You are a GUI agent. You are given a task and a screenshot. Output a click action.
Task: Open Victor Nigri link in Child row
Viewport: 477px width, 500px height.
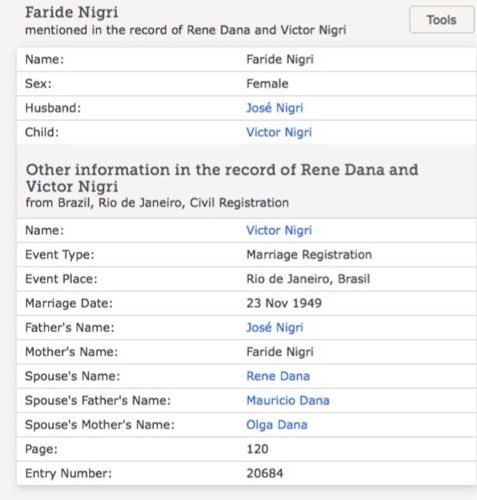coord(279,132)
